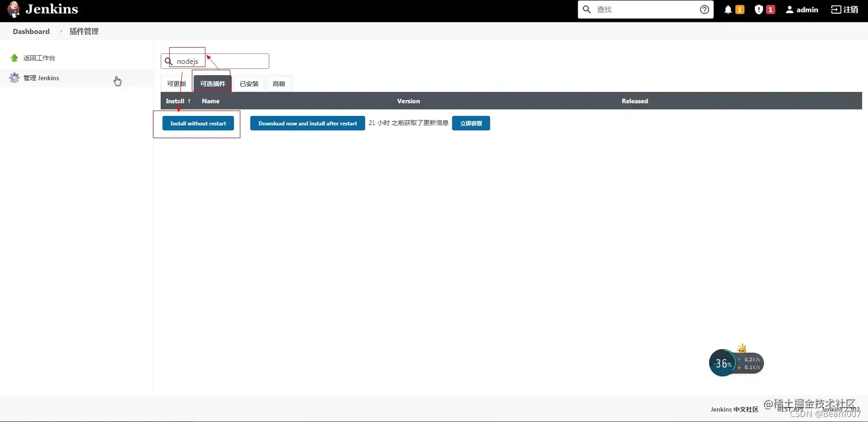Open the notifications bell icon
Screen dimensions: 868x422
pos(728,10)
